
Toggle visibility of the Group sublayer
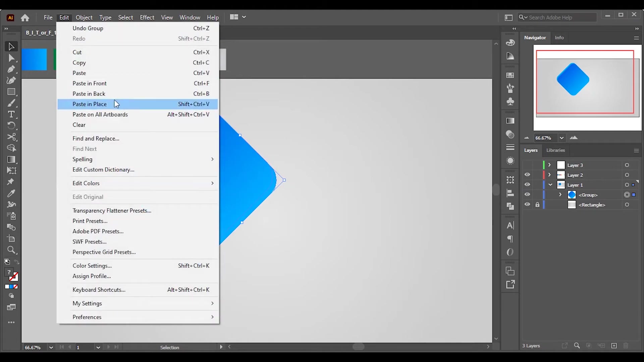527,195
